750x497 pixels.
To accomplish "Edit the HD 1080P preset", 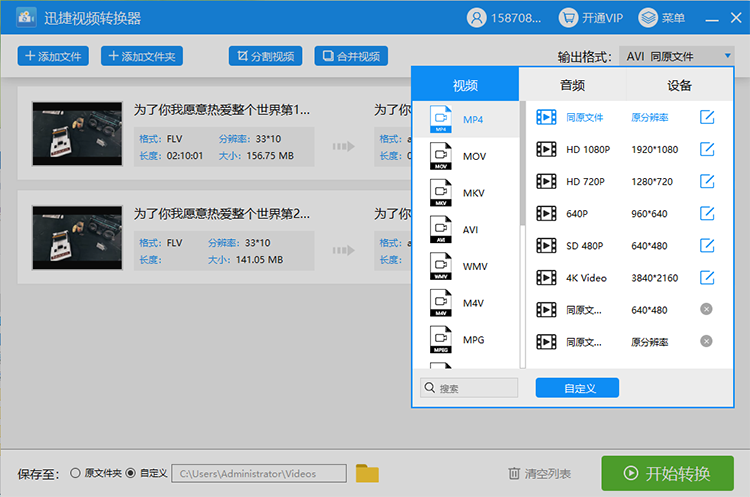I will point(707,149).
